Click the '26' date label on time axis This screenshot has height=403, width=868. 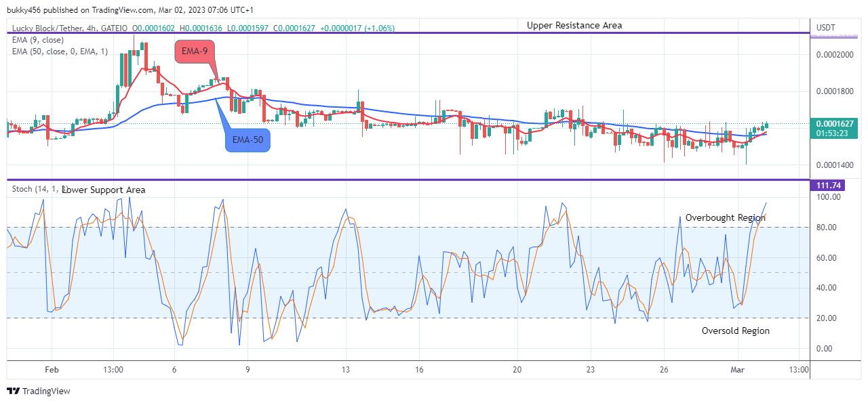(x=664, y=370)
